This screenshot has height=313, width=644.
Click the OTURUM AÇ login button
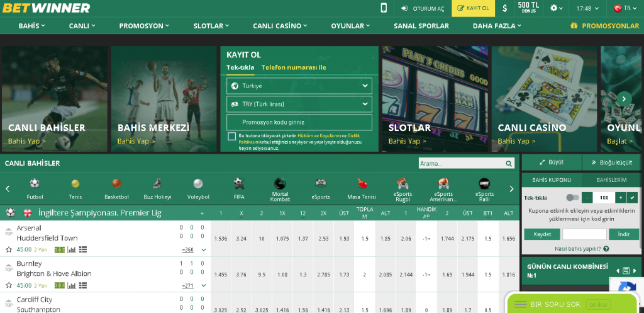pyautogui.click(x=423, y=8)
